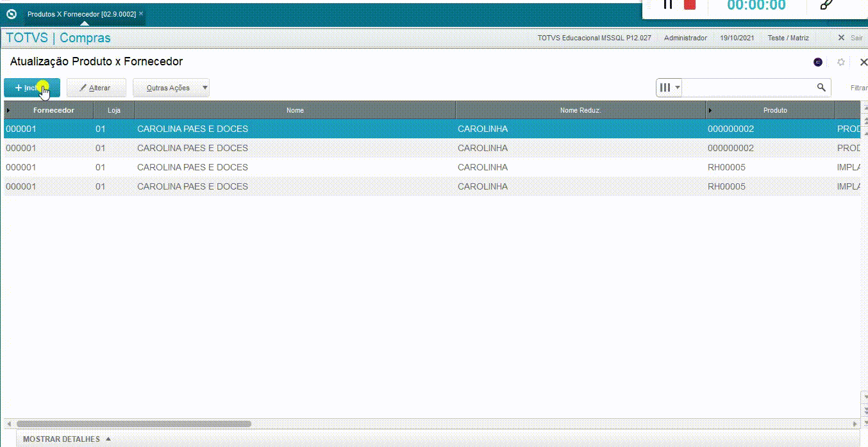
Task: Click the recording timer 00:00:00
Action: coord(756,5)
